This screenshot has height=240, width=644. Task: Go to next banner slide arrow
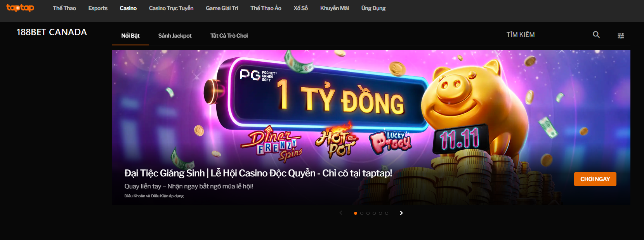(x=401, y=213)
